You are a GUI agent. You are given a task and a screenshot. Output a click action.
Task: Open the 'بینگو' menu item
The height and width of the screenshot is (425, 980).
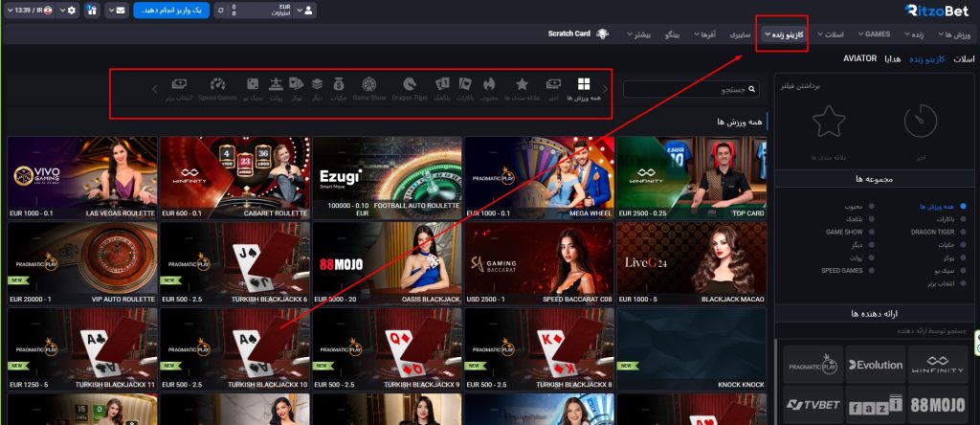tap(672, 34)
